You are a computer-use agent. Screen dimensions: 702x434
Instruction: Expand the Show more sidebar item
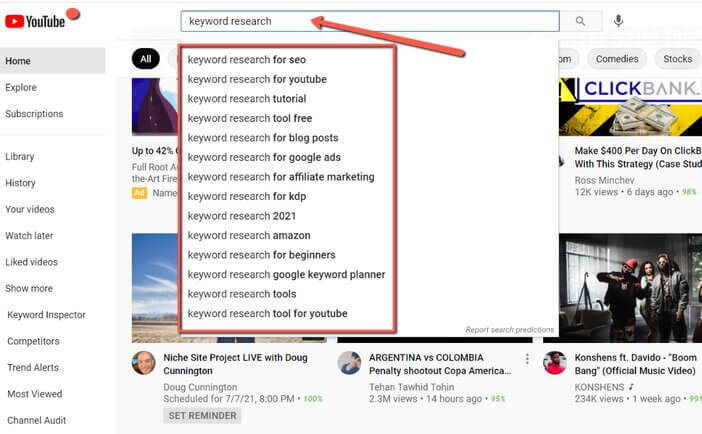click(x=29, y=288)
